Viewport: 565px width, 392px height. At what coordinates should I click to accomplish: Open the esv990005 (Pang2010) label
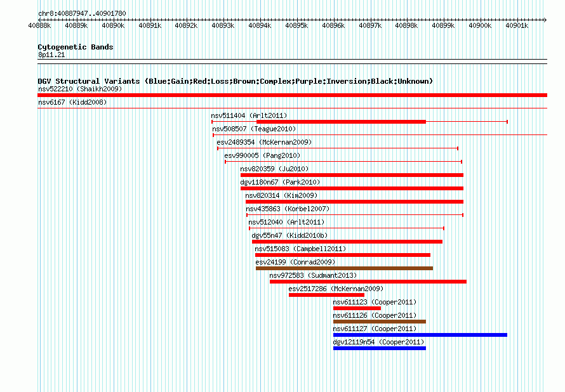pos(262,155)
